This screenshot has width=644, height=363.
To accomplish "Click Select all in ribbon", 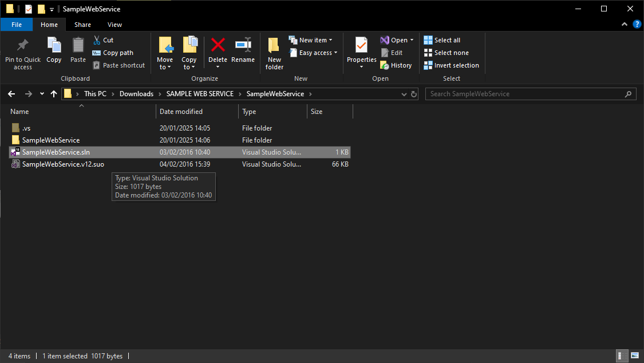I will click(x=442, y=40).
